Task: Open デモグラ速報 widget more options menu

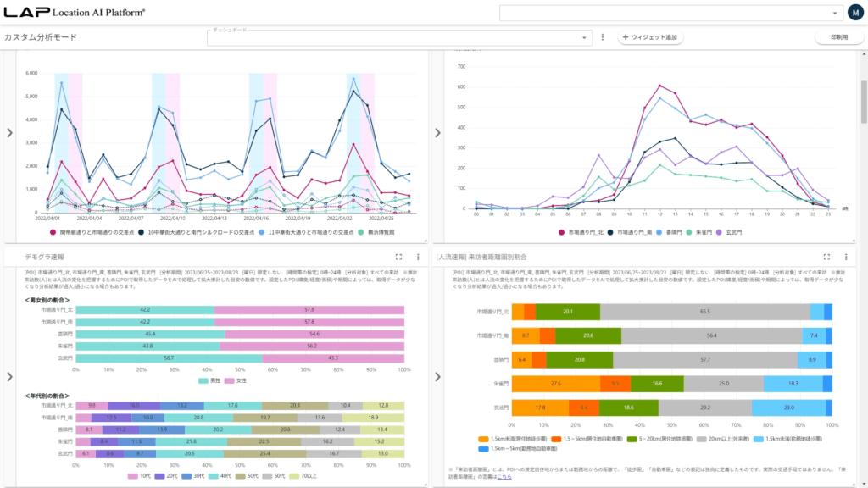Action: click(418, 256)
